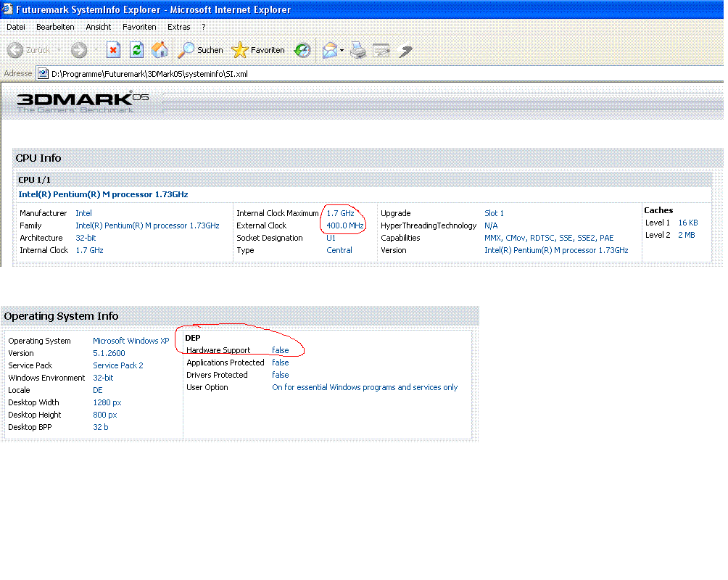Go to the Home page icon
728x580 pixels.
point(160,50)
